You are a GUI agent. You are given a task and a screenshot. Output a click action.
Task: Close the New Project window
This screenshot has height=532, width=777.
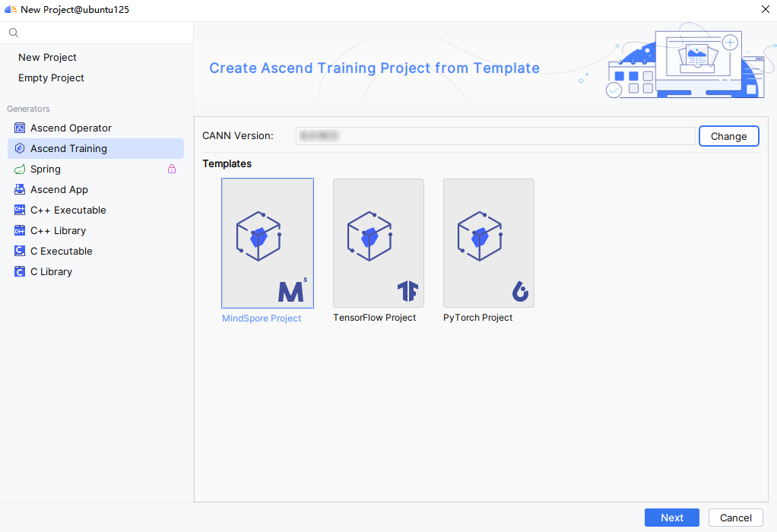tap(765, 9)
